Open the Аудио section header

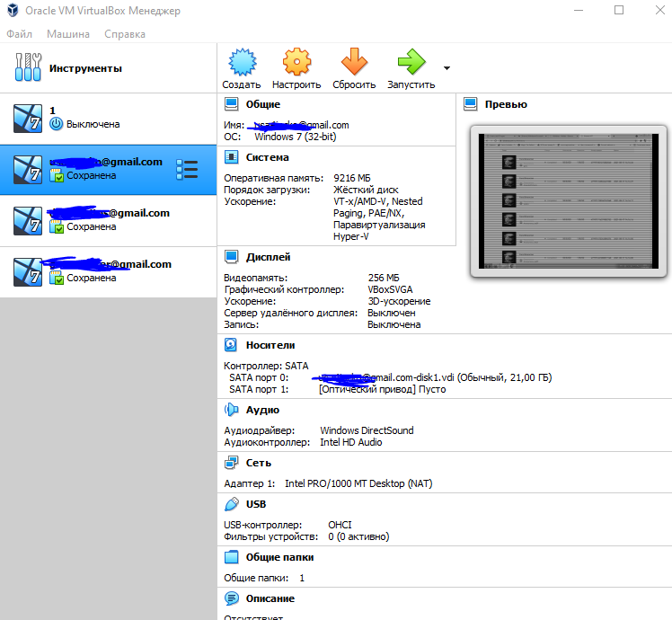(x=262, y=410)
